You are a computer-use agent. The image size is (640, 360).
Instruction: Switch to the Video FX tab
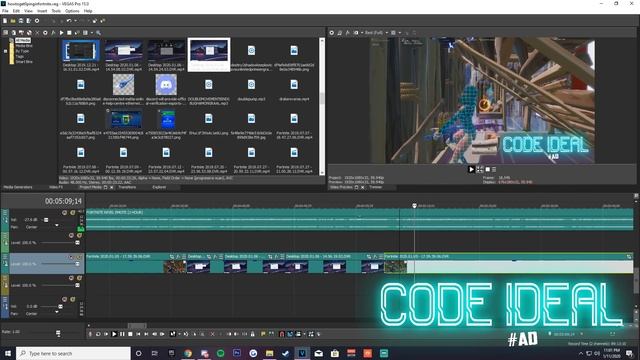(x=56, y=187)
